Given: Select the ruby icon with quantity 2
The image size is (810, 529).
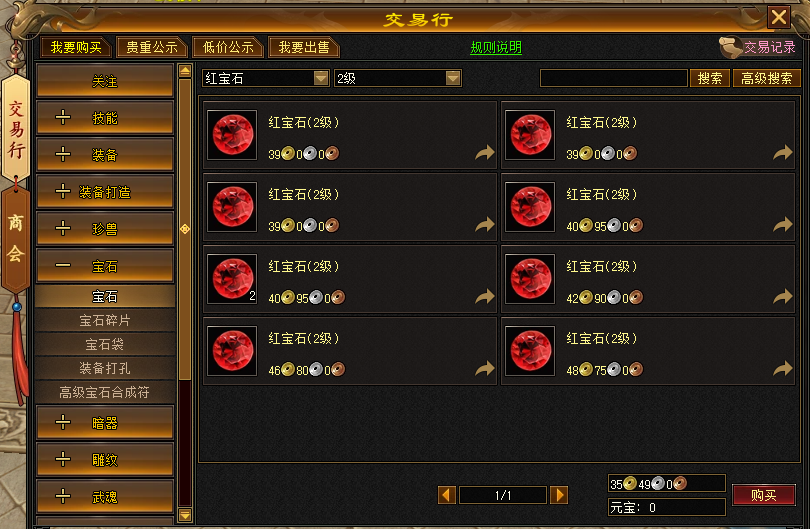Looking at the screenshot, I should [232, 279].
